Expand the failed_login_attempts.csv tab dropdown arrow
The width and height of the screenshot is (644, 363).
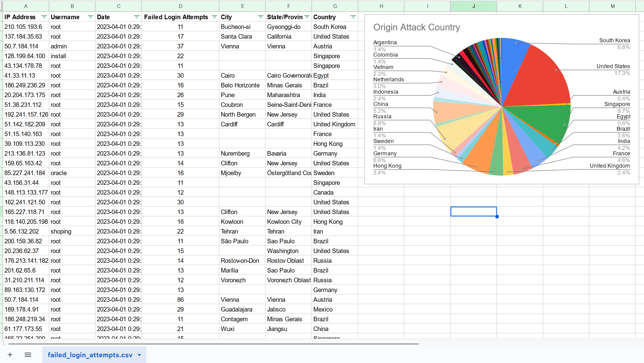(139, 355)
